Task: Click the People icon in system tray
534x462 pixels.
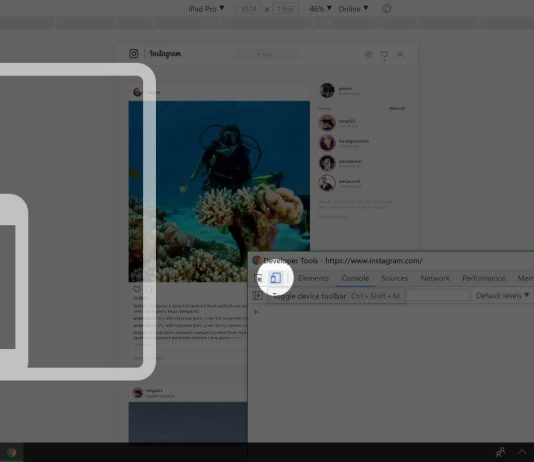Action: pyautogui.click(x=500, y=452)
